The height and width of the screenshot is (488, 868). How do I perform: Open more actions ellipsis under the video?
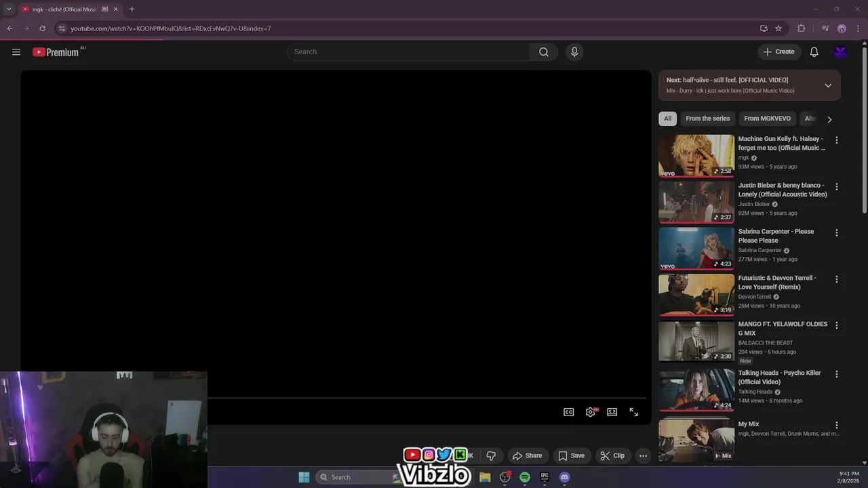pos(643,455)
